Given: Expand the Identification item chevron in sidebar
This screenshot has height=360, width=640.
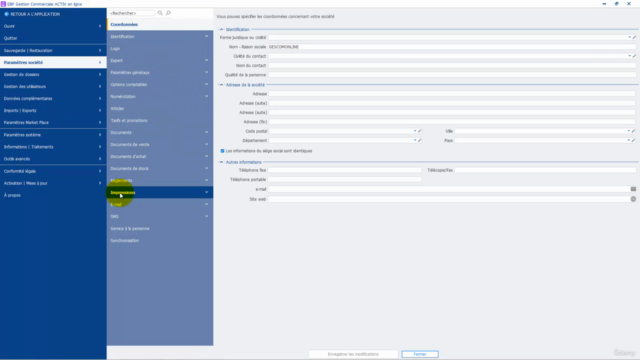Looking at the screenshot, I should click(207, 36).
